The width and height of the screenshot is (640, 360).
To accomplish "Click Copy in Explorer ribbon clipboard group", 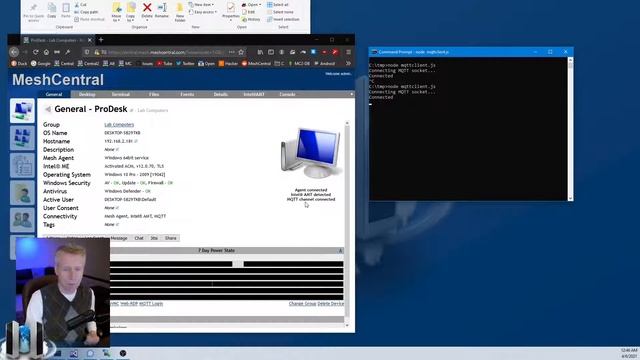I will pos(51,11).
